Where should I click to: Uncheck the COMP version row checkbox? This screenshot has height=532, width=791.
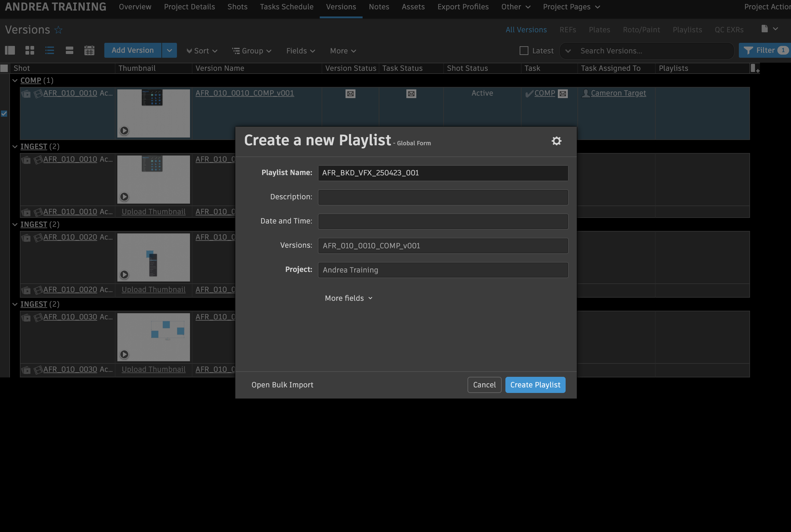(4, 114)
